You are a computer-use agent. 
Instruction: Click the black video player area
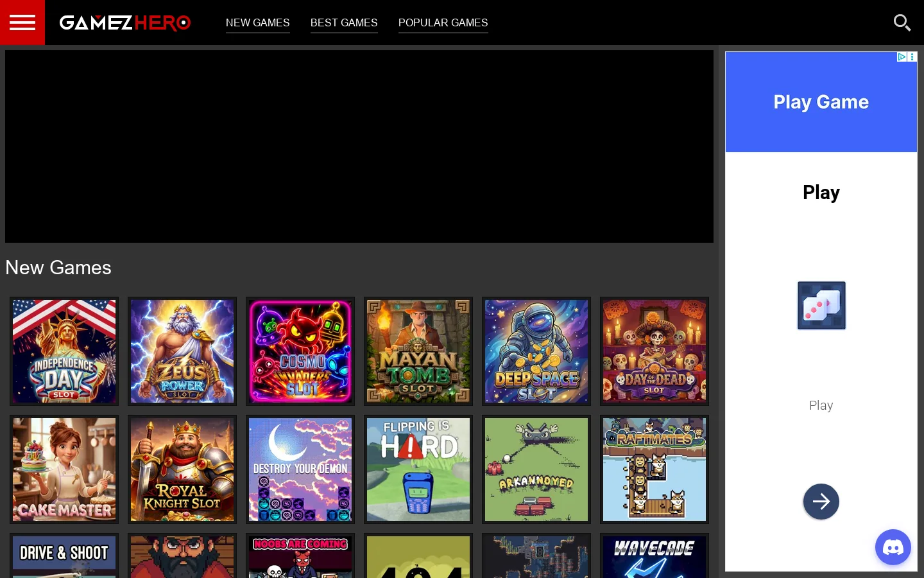pyautogui.click(x=359, y=146)
